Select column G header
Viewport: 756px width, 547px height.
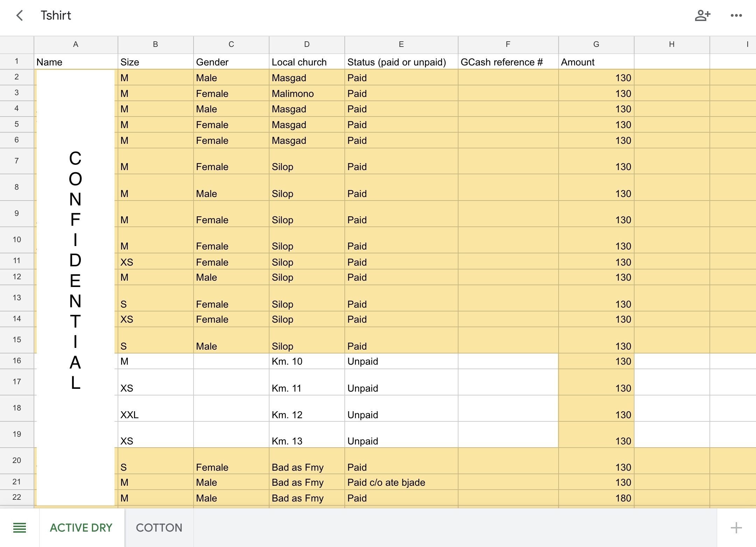pyautogui.click(x=596, y=44)
